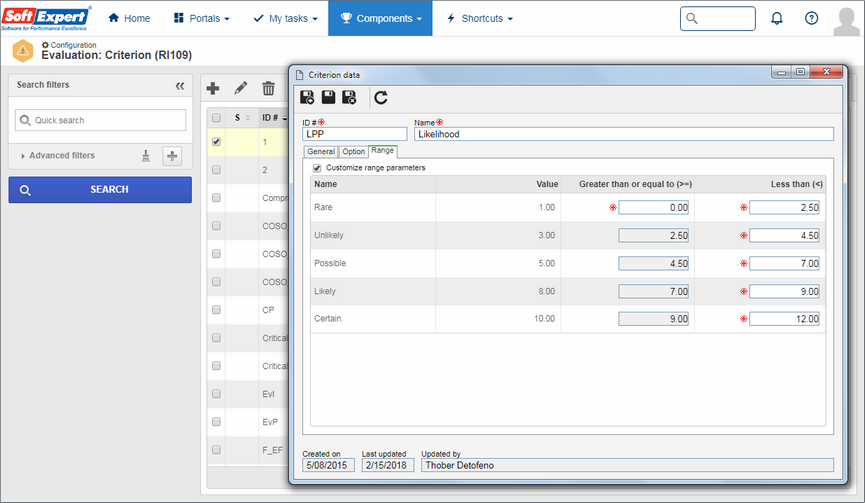Select the Likely row name cell
The width and height of the screenshot is (865, 503).
tap(373, 291)
